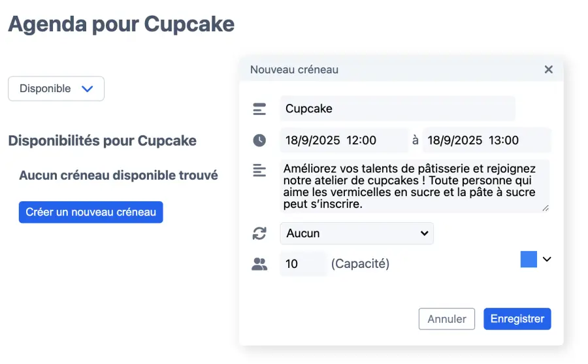The height and width of the screenshot is (364, 588).
Task: Focus the capacity field showing 10
Action: pos(302,264)
